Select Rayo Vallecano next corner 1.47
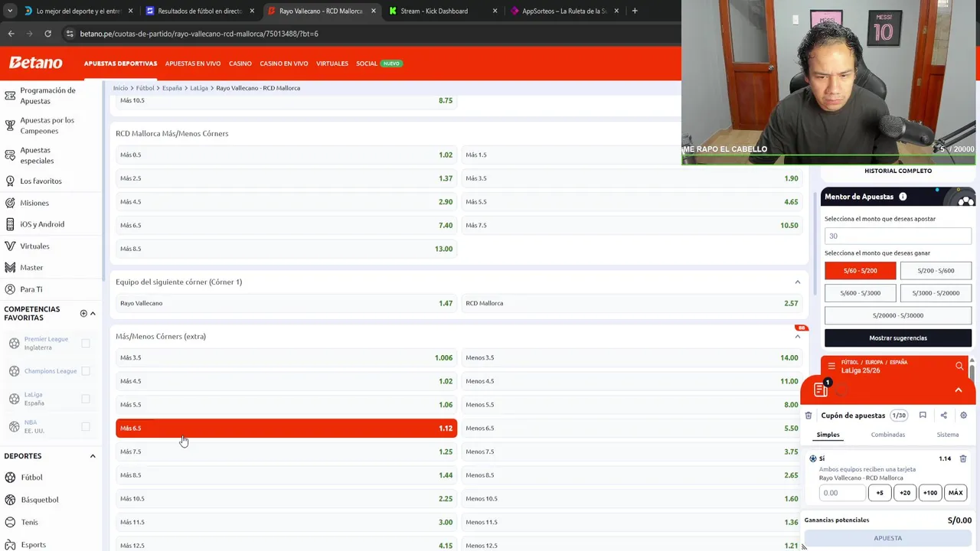Image resolution: width=980 pixels, height=551 pixels. tap(286, 303)
